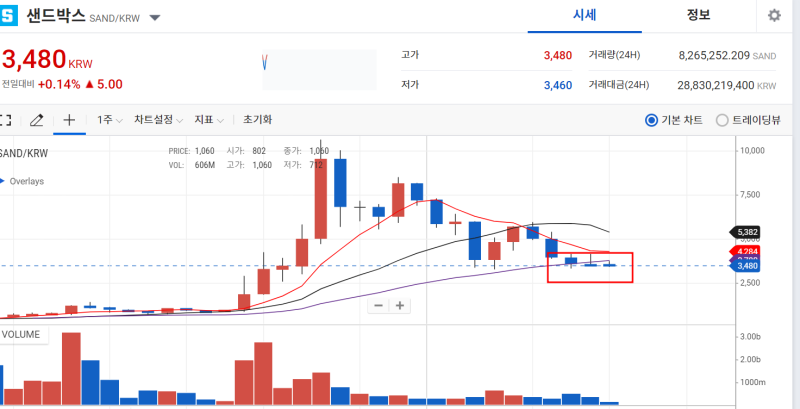Click the 초기화 reset button

[x=257, y=120]
